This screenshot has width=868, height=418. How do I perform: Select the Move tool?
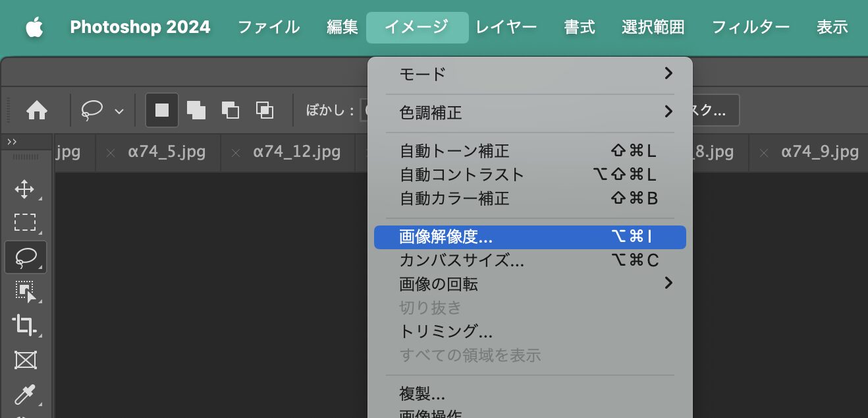(x=25, y=190)
